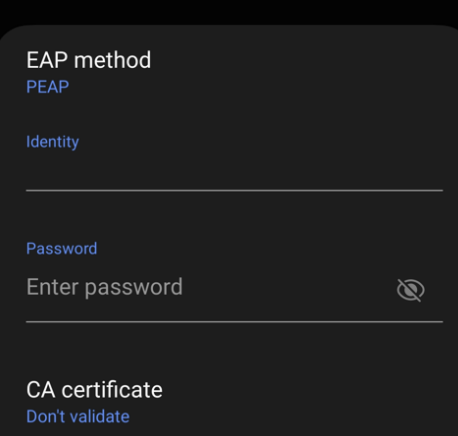Screen dimensions: 458x436
Task: Click the EAP method heading
Action: click(x=88, y=60)
